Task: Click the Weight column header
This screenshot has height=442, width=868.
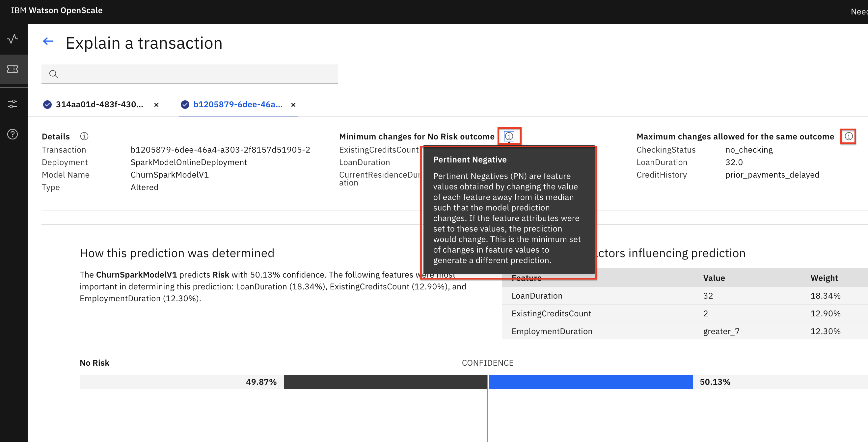Action: [x=824, y=278]
